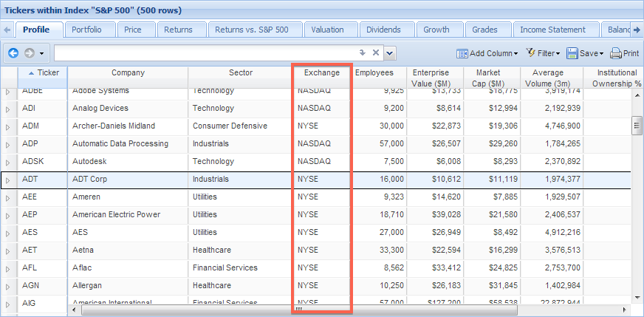Screen dimensions: 644x317
Task: Expand the AES row
Action: coord(8,233)
